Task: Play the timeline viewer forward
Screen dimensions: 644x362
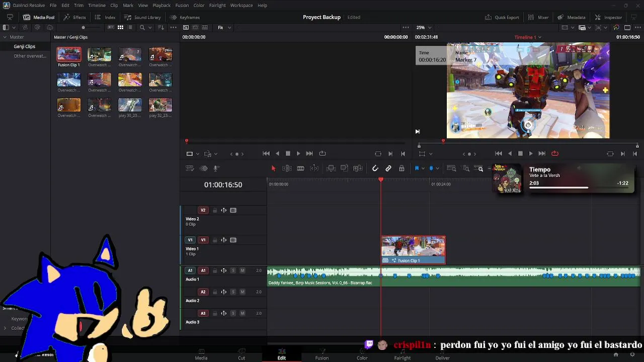Action: 531,154
